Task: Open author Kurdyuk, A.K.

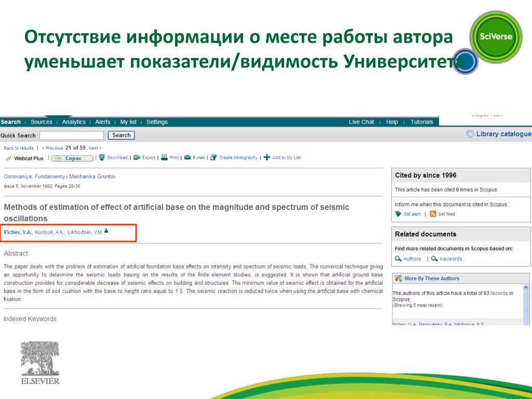Action: (x=49, y=232)
